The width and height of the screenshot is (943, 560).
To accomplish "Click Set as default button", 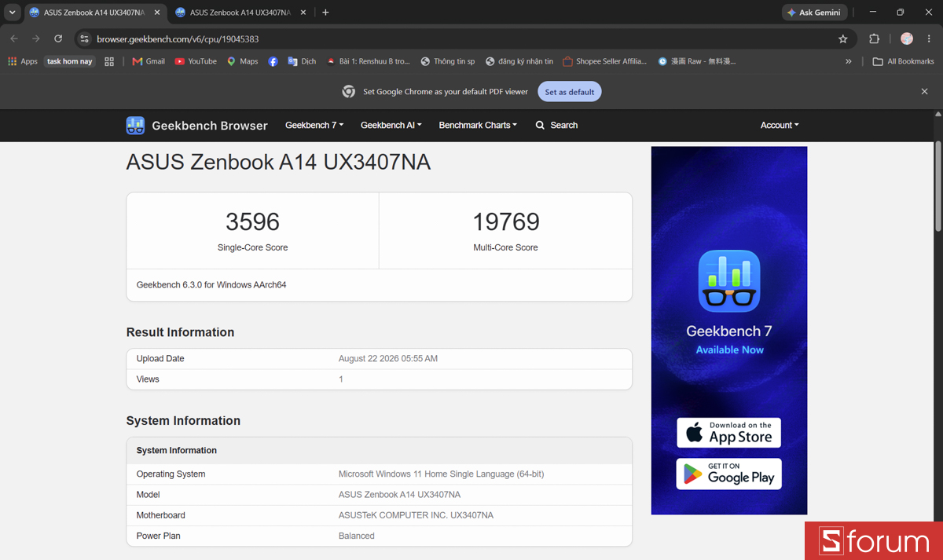I will 570,92.
